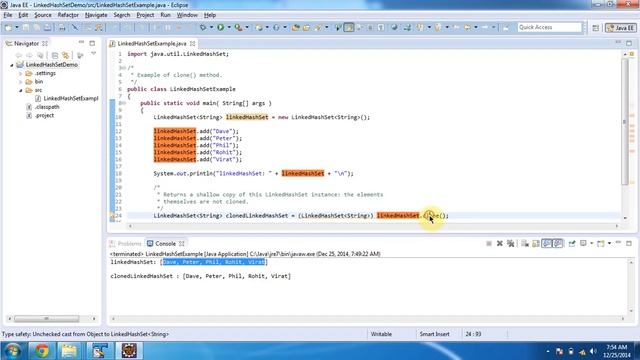The width and height of the screenshot is (640, 360).
Task: Click the Open Type toolbar icon
Action: 296,27
